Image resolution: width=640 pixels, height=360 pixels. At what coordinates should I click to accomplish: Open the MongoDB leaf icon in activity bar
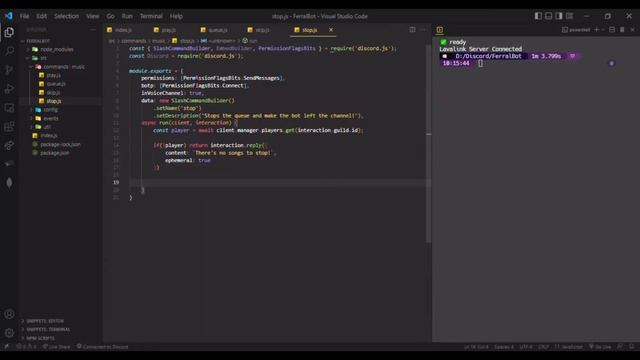point(9,182)
